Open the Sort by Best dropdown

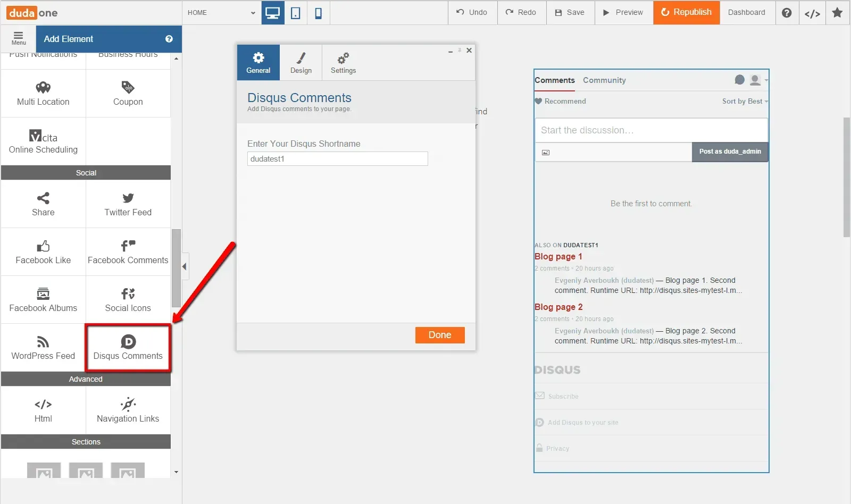[745, 101]
